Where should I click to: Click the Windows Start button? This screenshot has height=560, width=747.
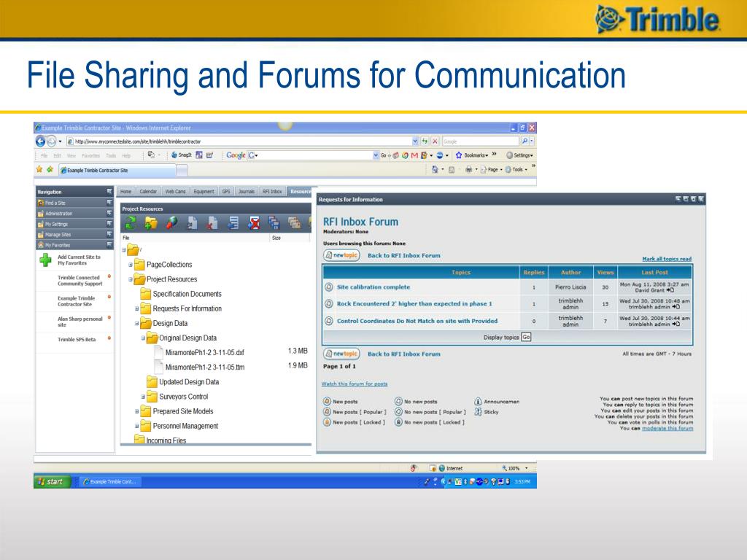(x=52, y=481)
